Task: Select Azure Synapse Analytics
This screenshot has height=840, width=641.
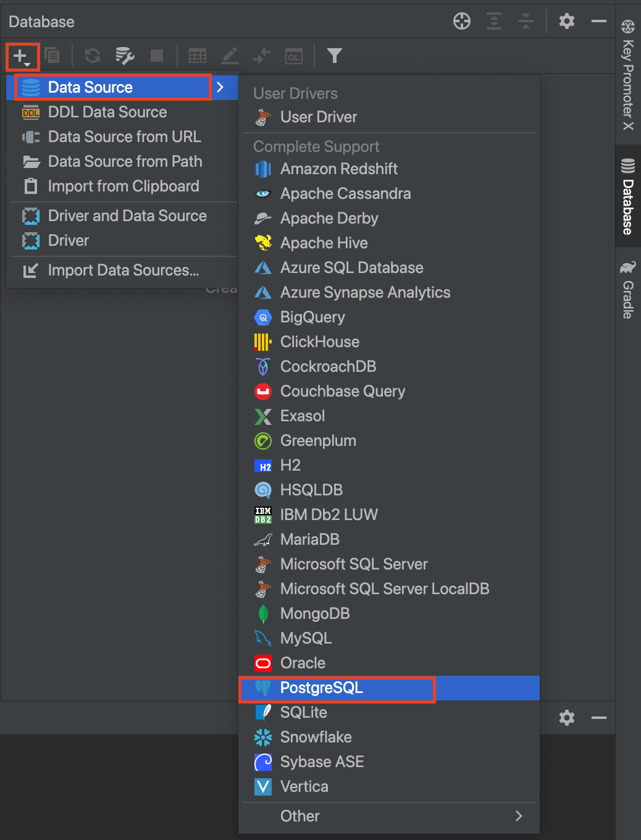Action: pos(389,292)
